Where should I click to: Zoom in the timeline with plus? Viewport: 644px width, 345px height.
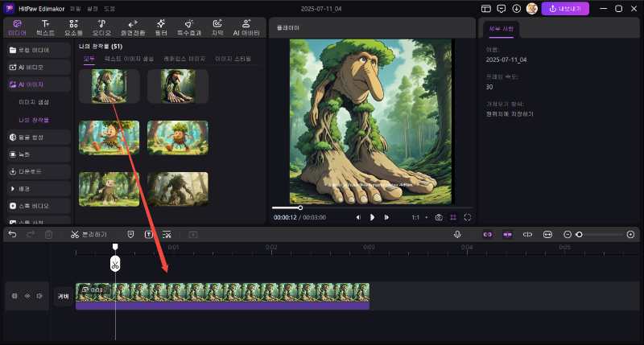click(x=631, y=234)
